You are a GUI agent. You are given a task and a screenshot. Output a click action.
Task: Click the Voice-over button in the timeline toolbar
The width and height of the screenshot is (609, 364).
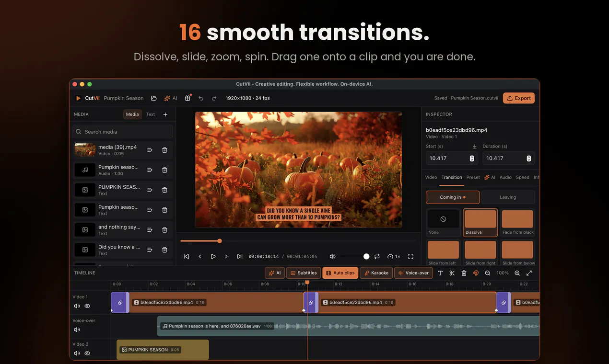coord(413,273)
